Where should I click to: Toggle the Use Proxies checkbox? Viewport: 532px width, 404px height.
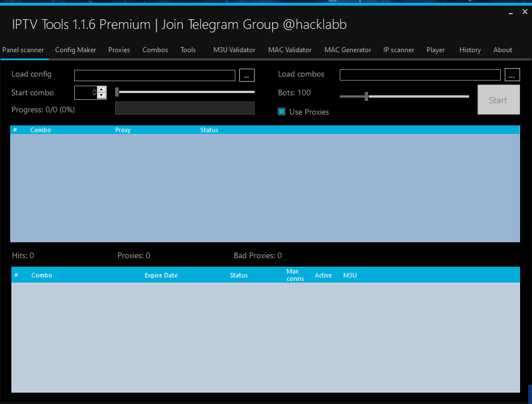[282, 112]
